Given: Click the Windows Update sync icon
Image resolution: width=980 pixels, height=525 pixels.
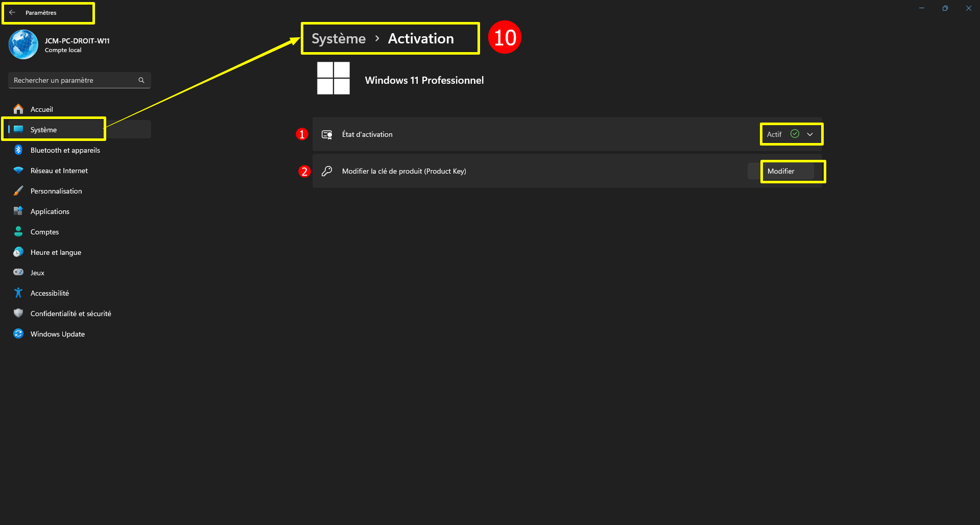Looking at the screenshot, I should pos(18,333).
